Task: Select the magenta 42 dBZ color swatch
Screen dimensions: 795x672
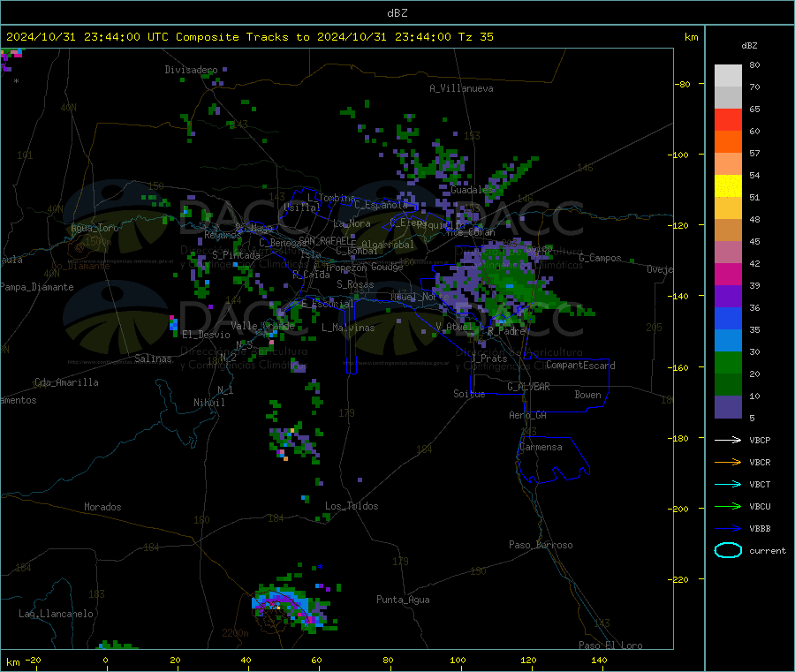Action: 728,274
